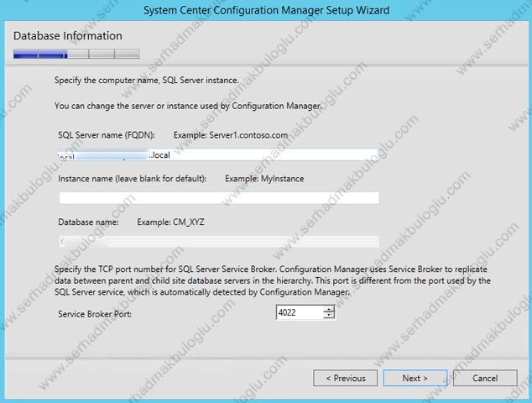Click the wizard progress bar

(76, 54)
